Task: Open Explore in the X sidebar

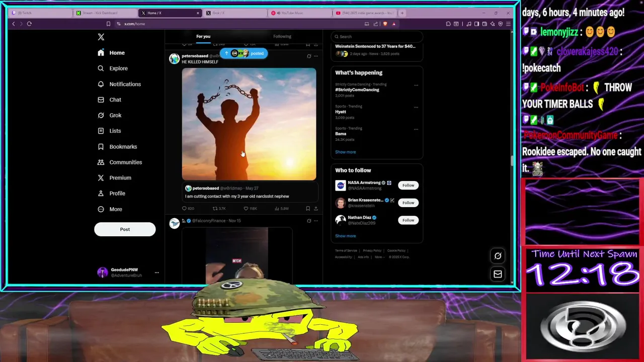Action: pos(113,68)
